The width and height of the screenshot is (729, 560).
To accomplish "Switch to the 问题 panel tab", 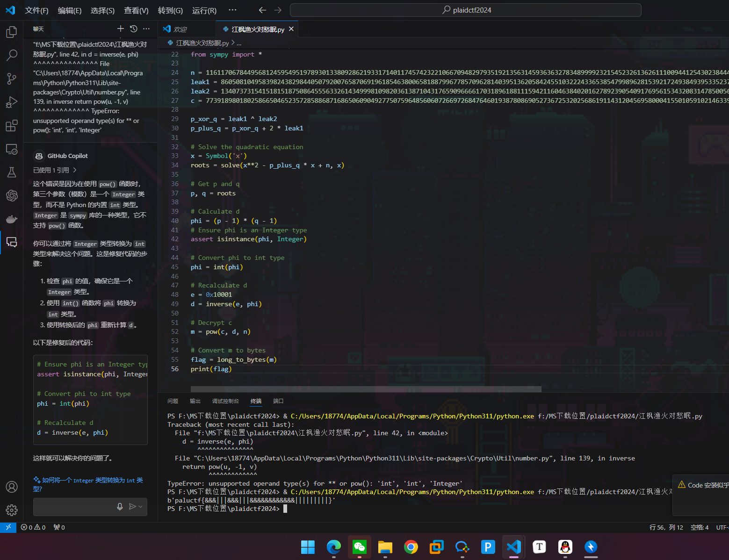I will pyautogui.click(x=173, y=401).
